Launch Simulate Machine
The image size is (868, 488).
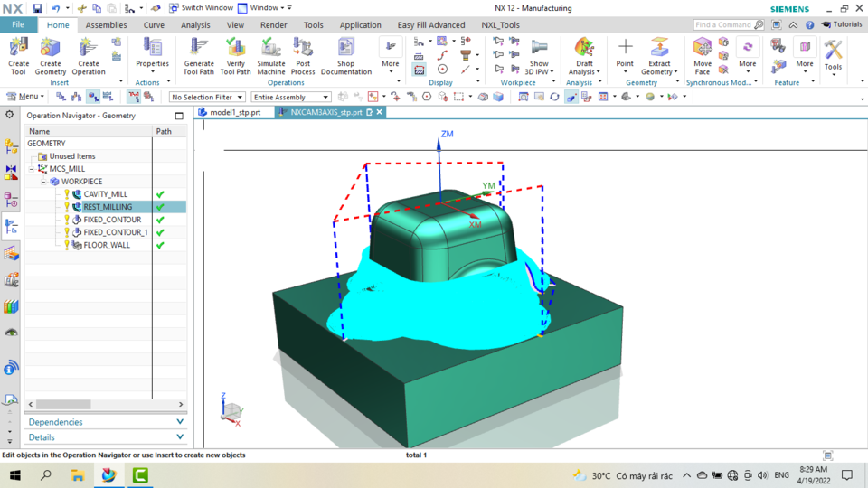[271, 56]
